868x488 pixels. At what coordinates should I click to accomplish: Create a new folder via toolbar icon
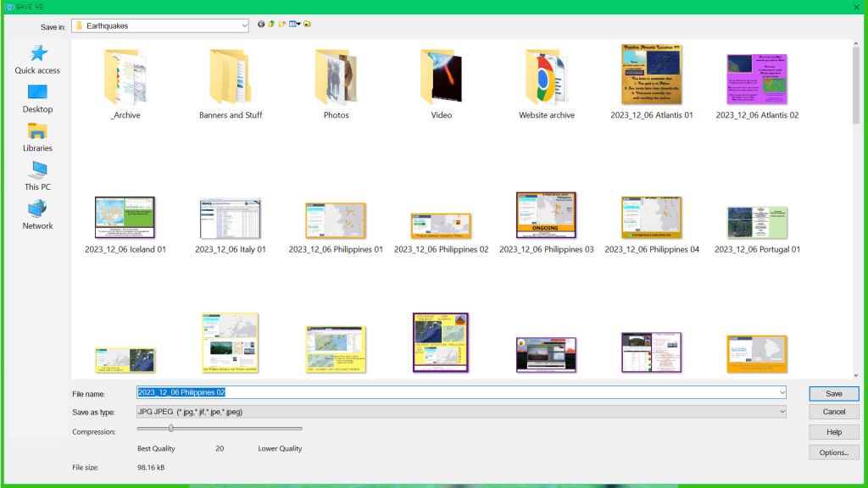282,25
